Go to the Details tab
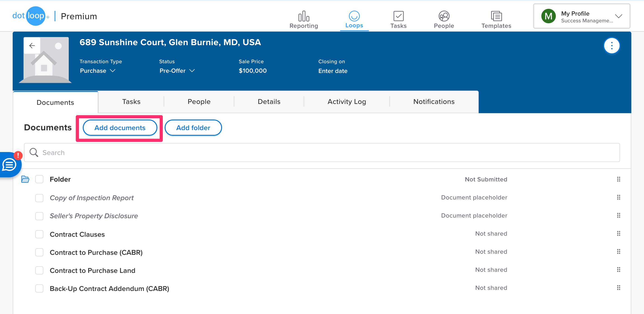 click(x=269, y=102)
